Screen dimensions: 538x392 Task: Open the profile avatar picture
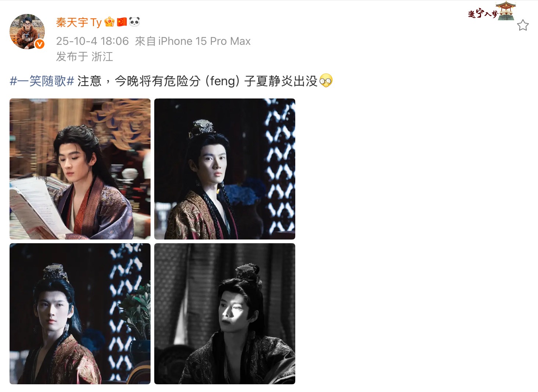point(27,32)
